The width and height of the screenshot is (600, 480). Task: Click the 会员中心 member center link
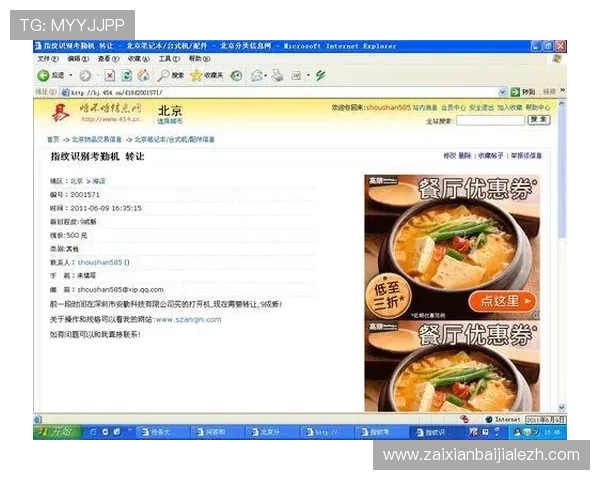(x=453, y=108)
